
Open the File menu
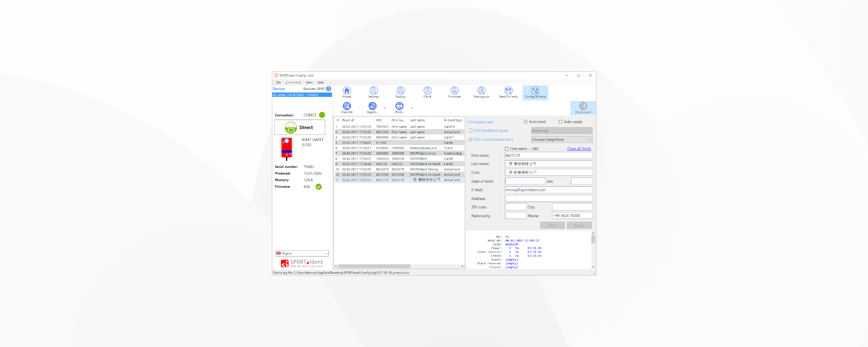coord(278,82)
